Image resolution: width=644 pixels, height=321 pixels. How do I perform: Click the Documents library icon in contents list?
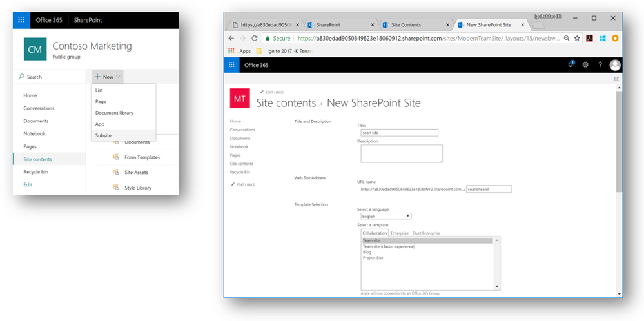tap(116, 142)
